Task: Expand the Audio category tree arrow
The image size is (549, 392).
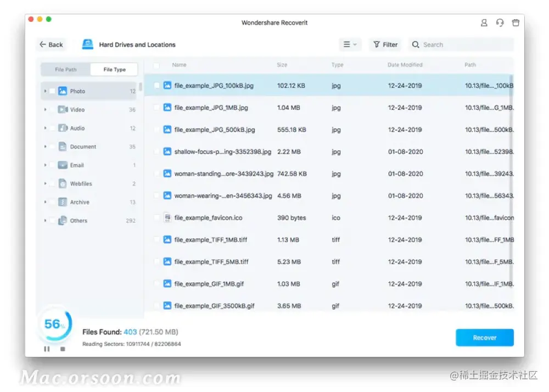Action: (x=45, y=128)
